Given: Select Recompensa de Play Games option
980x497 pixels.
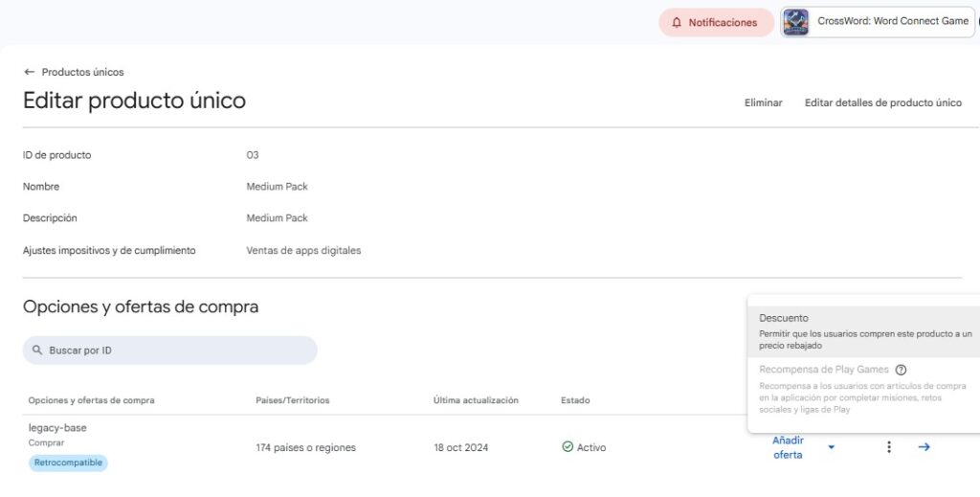Looking at the screenshot, I should (x=865, y=389).
